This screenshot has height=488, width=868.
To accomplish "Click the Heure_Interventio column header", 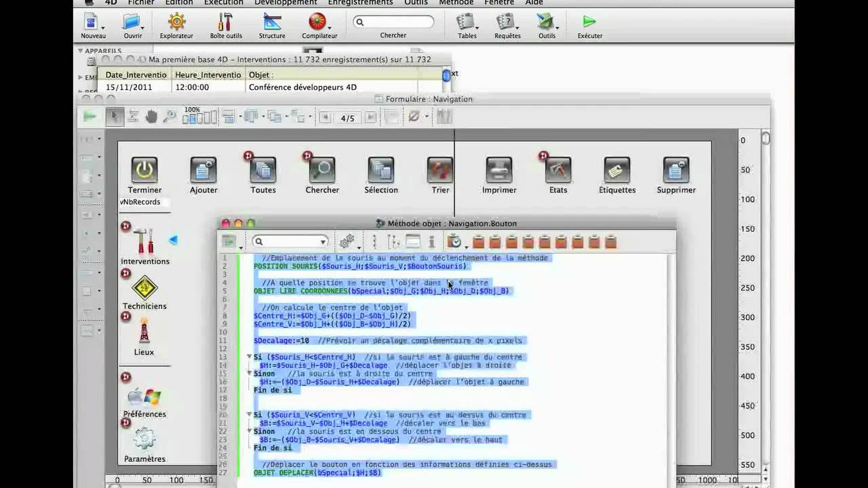I will (x=208, y=75).
